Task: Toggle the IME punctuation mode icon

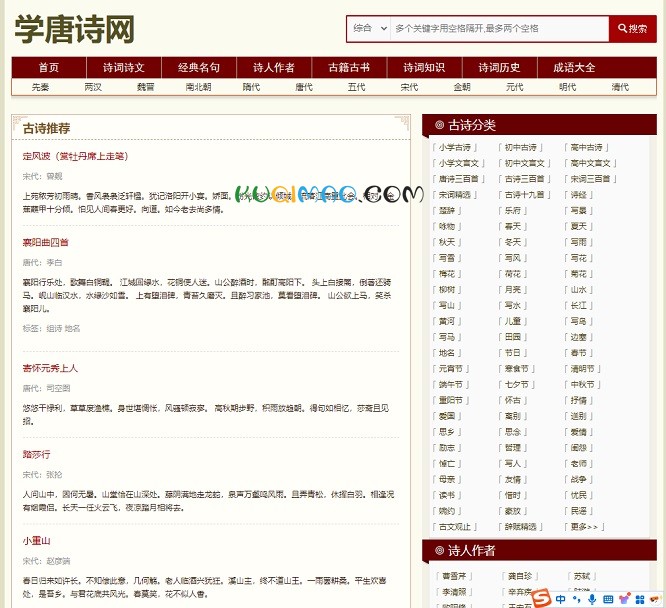Action: tap(576, 600)
